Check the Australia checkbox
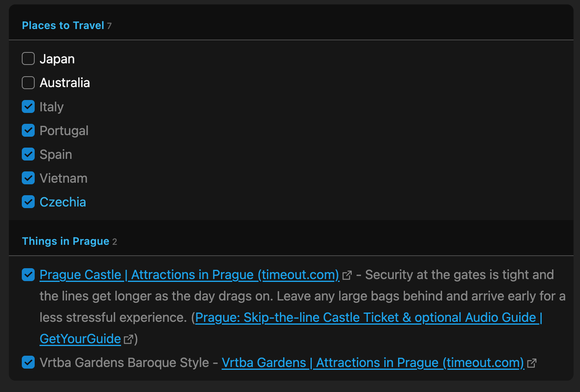 pyautogui.click(x=28, y=83)
